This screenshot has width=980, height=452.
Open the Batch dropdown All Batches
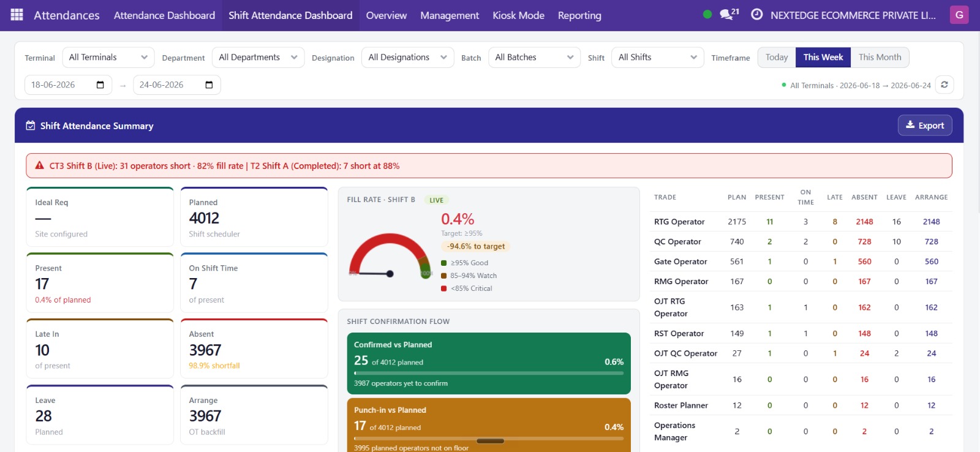[534, 58]
